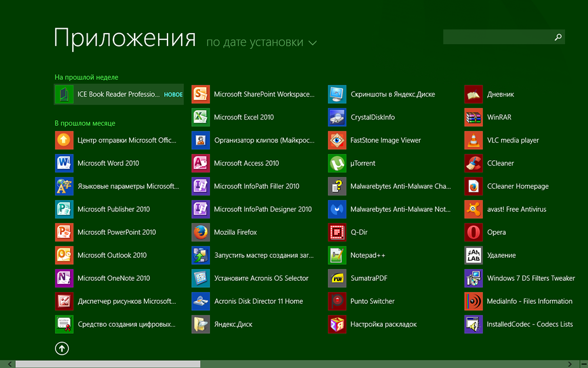Open Q-Dir icon
The width and height of the screenshot is (588, 368).
[337, 232]
